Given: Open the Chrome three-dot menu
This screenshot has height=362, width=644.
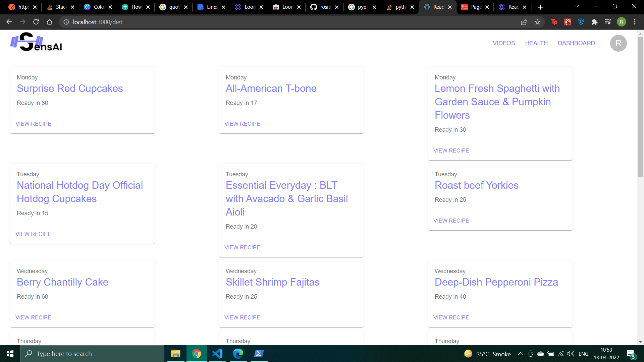Looking at the screenshot, I should click(635, 22).
